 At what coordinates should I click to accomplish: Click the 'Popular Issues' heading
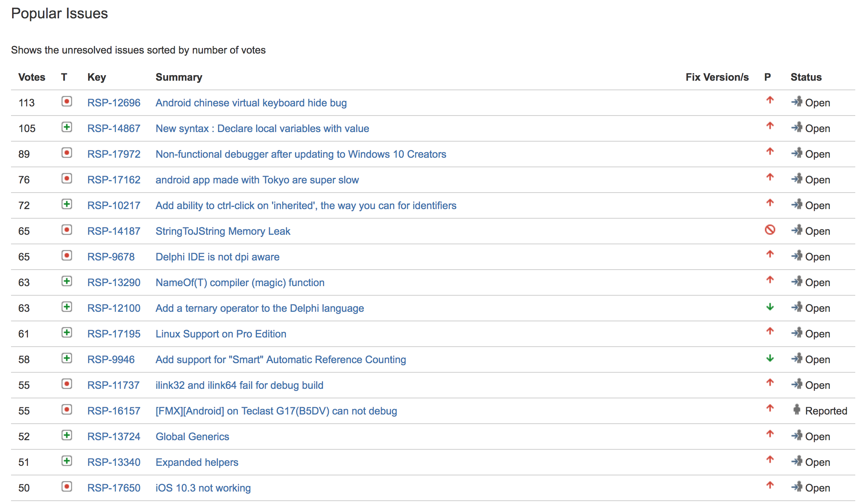pyautogui.click(x=59, y=14)
